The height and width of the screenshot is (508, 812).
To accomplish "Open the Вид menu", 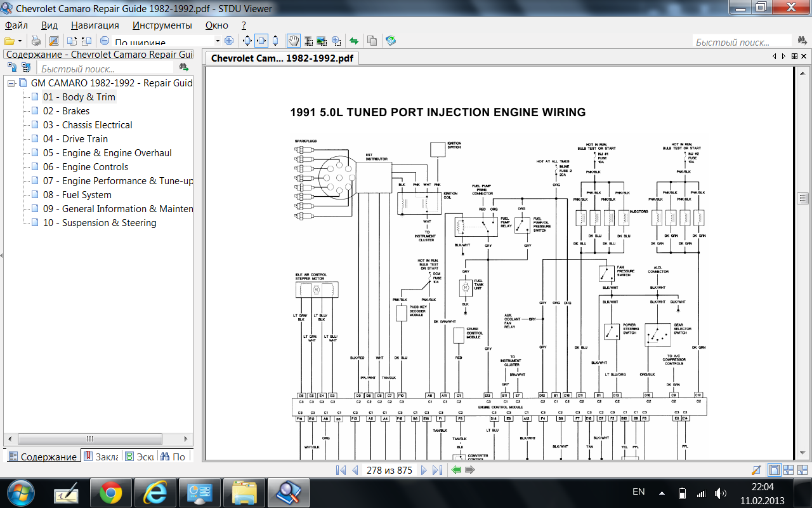I will pyautogui.click(x=49, y=25).
